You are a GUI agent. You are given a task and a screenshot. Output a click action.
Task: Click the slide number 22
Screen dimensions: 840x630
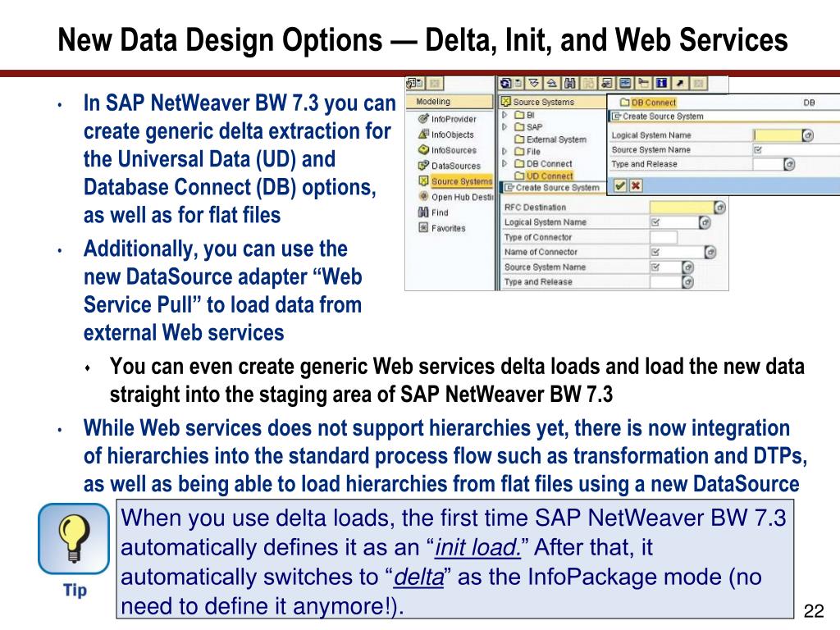(814, 611)
